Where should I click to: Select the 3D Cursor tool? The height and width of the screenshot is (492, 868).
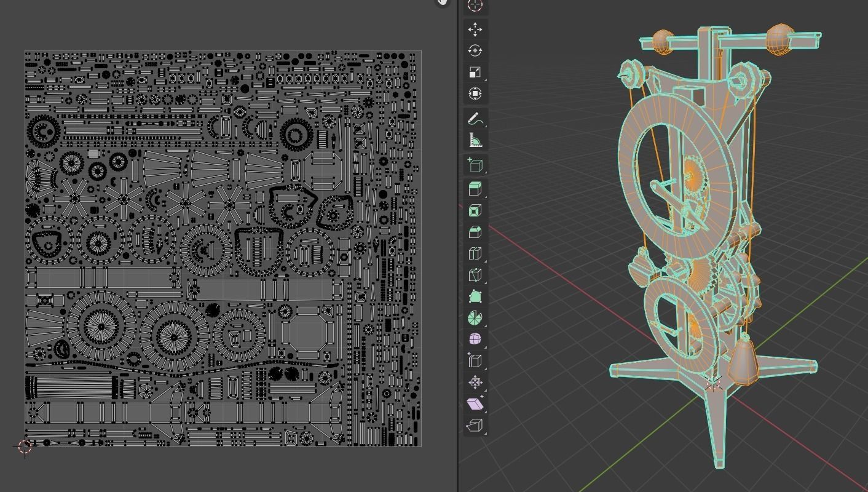[475, 6]
